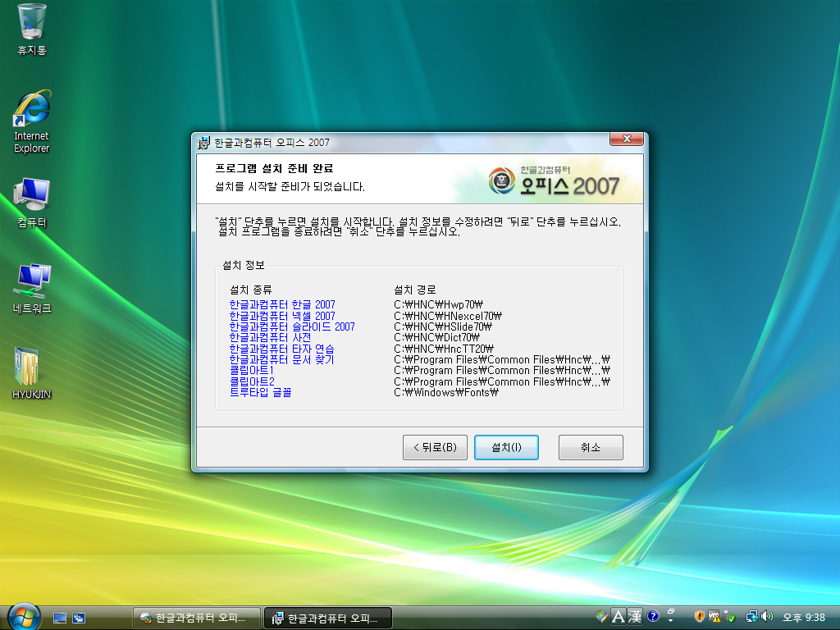This screenshot has height=630, width=840.
Task: Close the 한글과컴퓨터 오피스 2007 dialog
Action: click(627, 139)
